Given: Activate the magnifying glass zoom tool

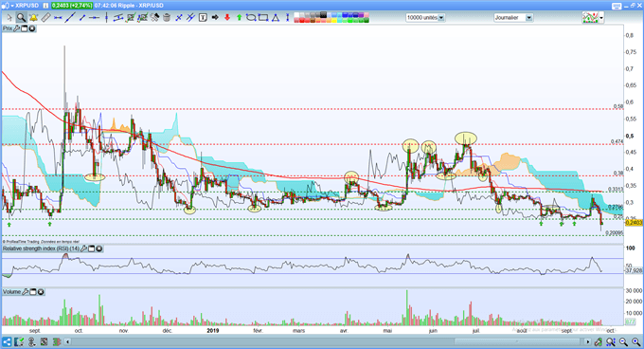Looking at the screenshot, I should click(21, 18).
